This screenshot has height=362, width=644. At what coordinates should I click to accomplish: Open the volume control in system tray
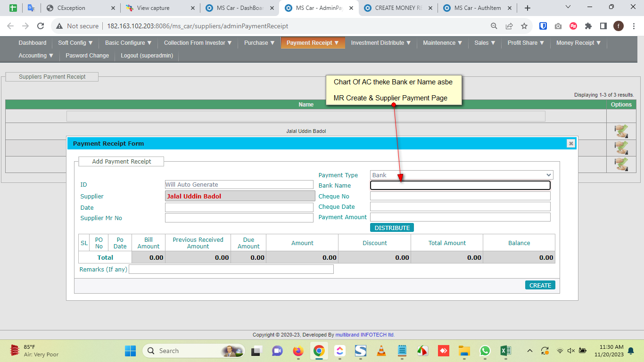(x=571, y=351)
